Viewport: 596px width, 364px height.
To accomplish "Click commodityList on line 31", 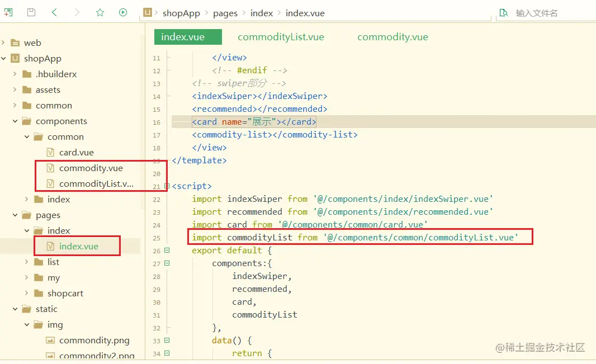I will click(264, 315).
